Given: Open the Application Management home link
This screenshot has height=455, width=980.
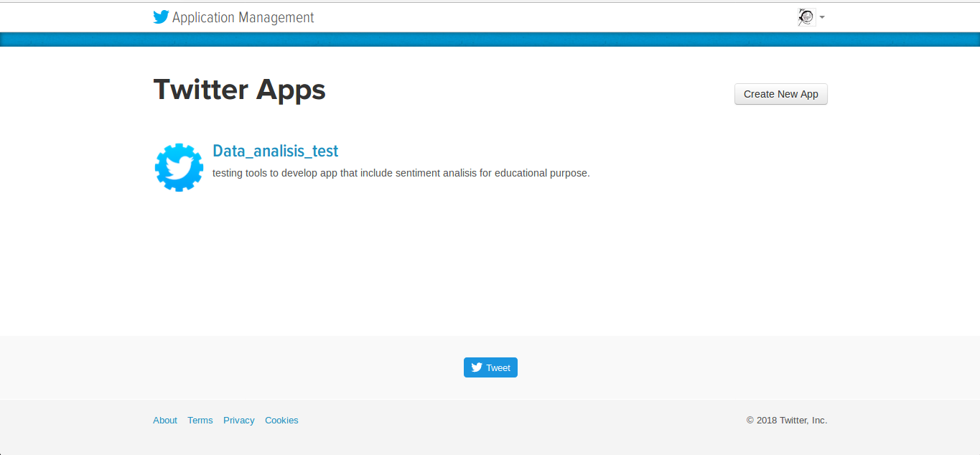Looking at the screenshot, I should coord(243,18).
